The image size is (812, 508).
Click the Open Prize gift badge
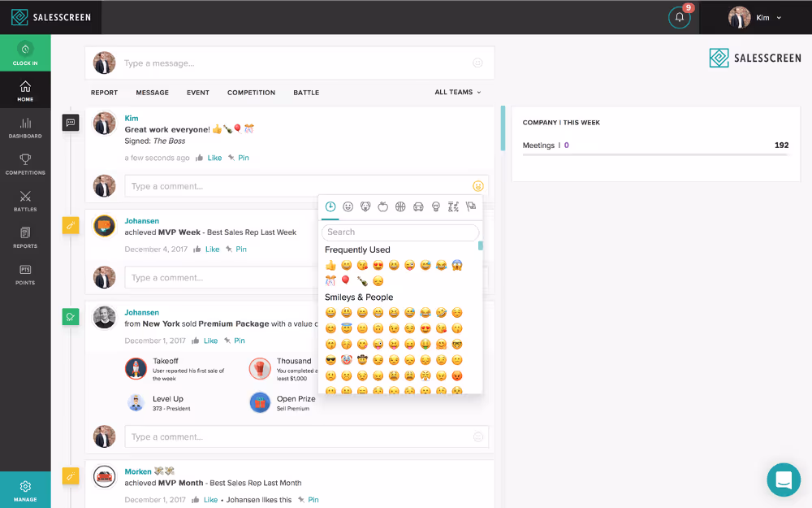pos(260,403)
